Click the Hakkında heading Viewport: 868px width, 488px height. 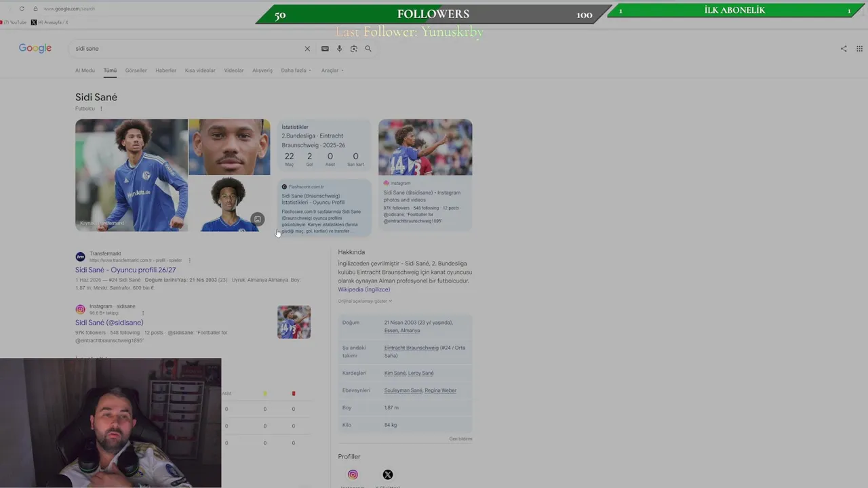click(x=351, y=252)
